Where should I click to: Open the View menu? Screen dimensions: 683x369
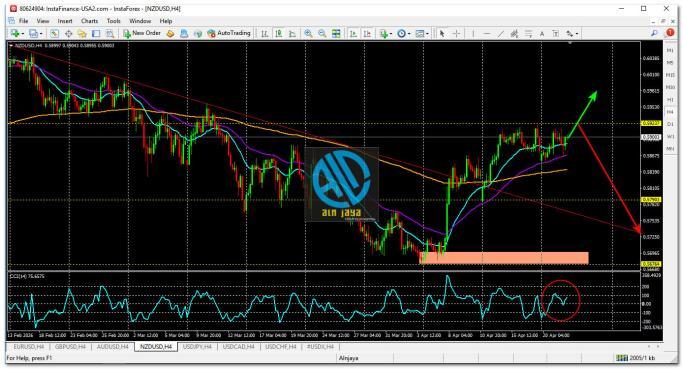point(43,21)
